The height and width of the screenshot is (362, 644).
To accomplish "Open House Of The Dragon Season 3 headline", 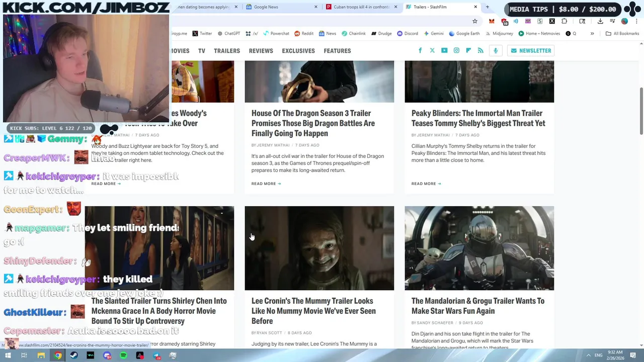I will [x=313, y=123].
